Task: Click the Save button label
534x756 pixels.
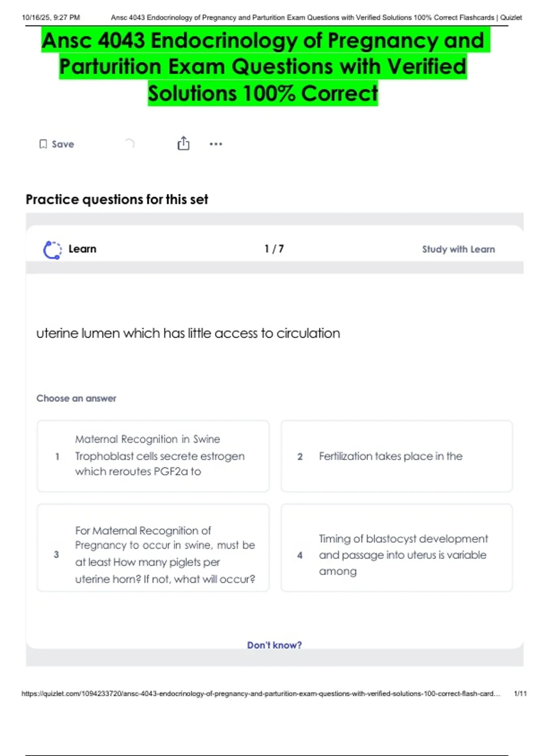Action: pos(63,144)
